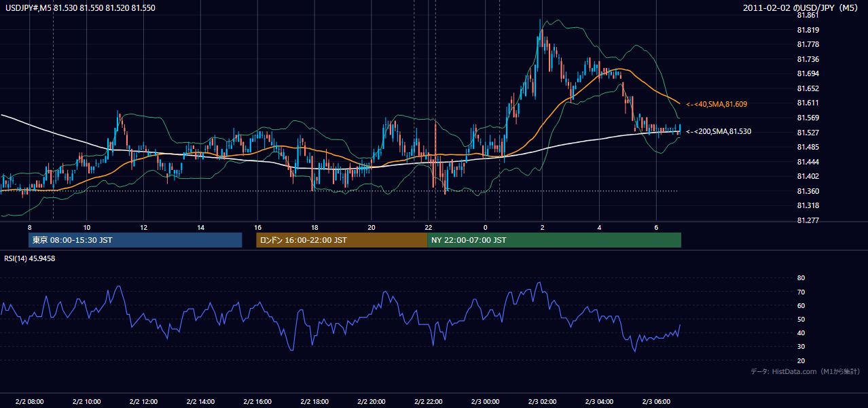
Task: Click the date label 2/3 06:00
Action: [x=656, y=402]
